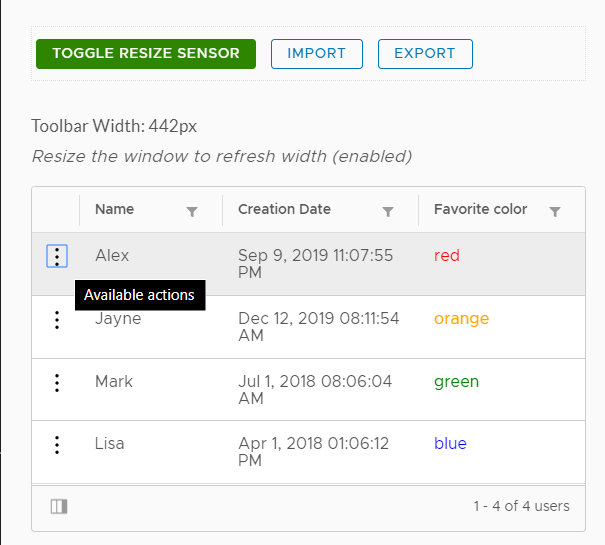The width and height of the screenshot is (605, 545).
Task: Sort by Favorite color column header
Action: pyautogui.click(x=480, y=210)
